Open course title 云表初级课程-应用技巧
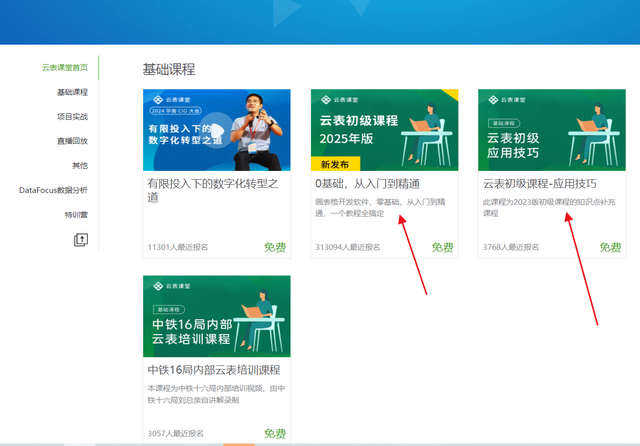640x446 pixels. [x=540, y=184]
